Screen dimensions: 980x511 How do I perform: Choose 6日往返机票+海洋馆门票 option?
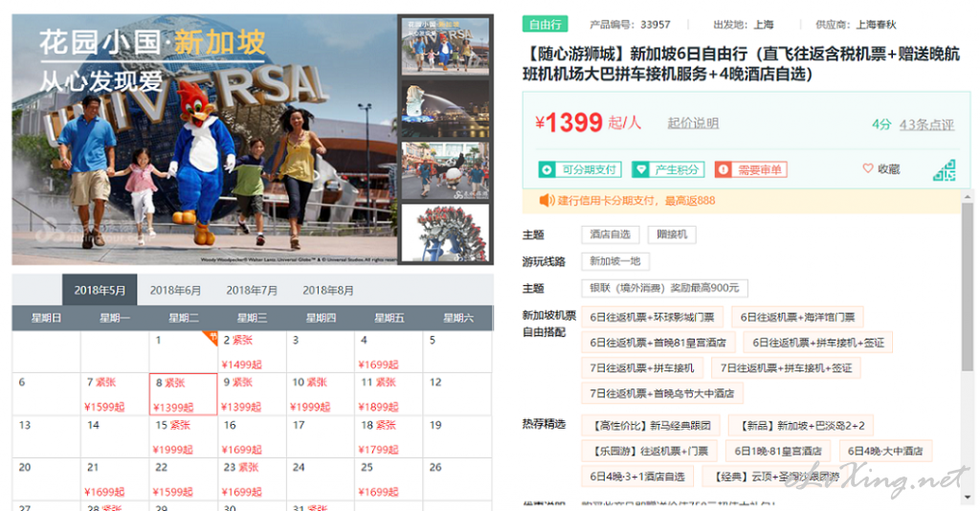tap(797, 318)
